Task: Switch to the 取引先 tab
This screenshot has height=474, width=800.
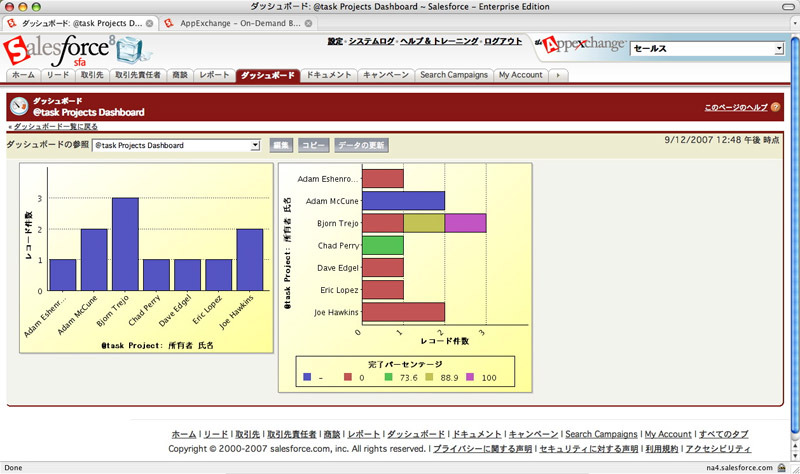Action: pyautogui.click(x=92, y=75)
